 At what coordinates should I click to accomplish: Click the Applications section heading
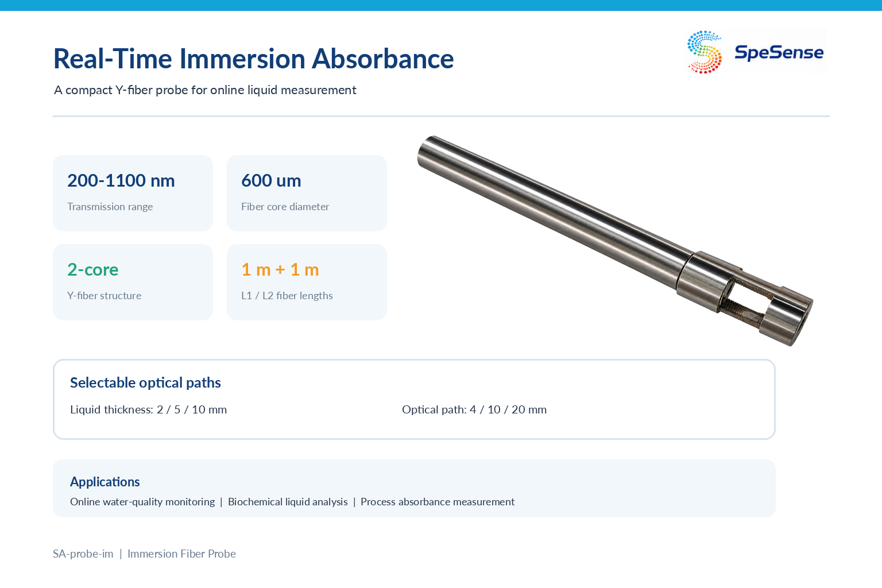point(105,482)
